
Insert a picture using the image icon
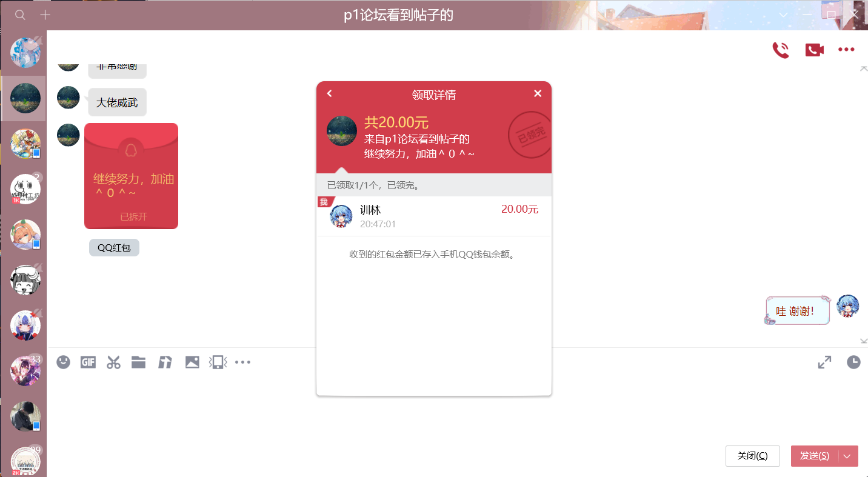(x=192, y=362)
